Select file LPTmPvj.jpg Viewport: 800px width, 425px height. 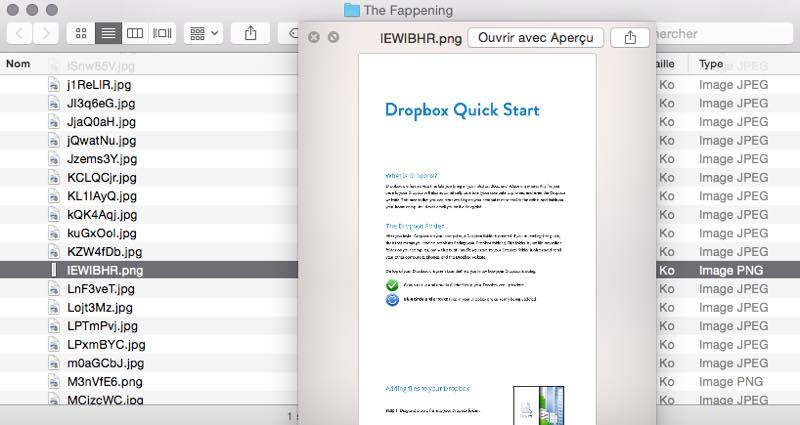[x=102, y=326]
